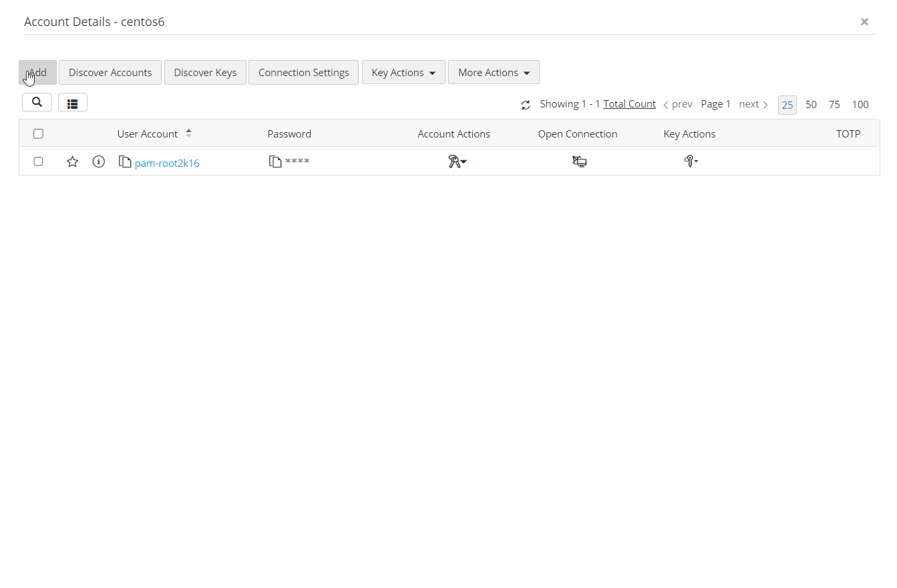Mark pam-root2k16 as favorite with the star
This screenshot has height=588, width=897.
click(73, 162)
